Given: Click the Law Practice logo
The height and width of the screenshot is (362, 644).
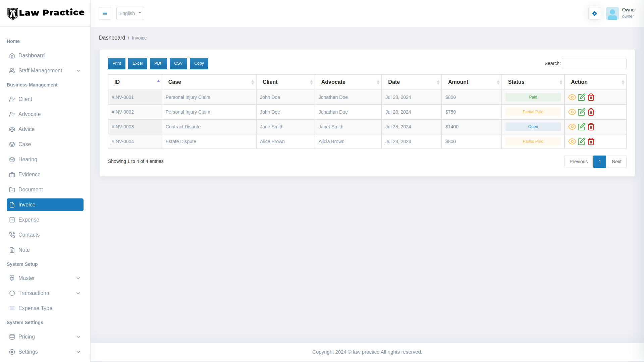Looking at the screenshot, I should [x=46, y=13].
